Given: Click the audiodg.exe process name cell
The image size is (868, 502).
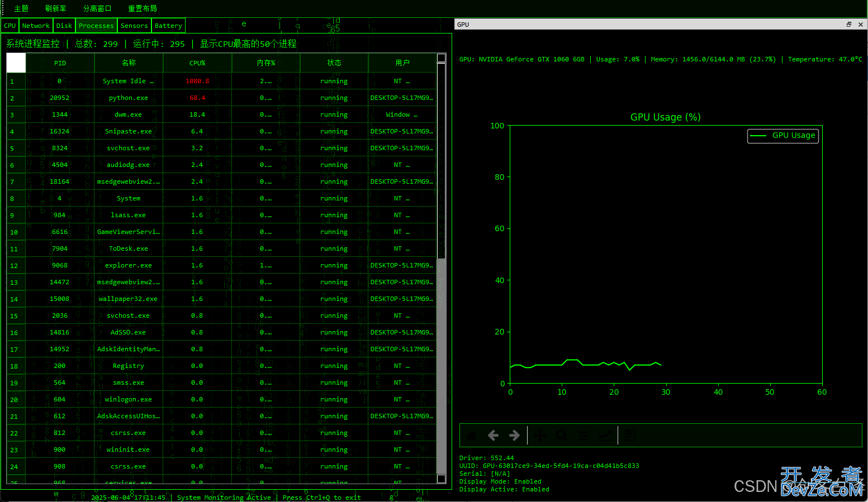Looking at the screenshot, I should [x=129, y=165].
